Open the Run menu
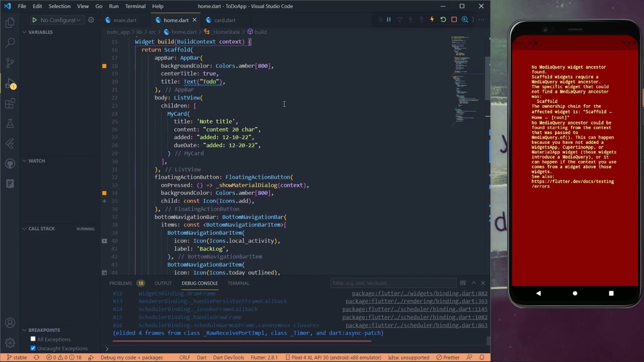 pos(114,6)
